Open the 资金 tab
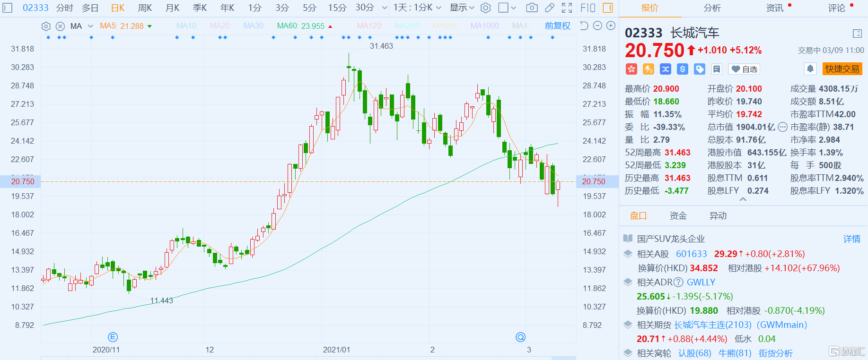This screenshot has width=868, height=360. coord(678,216)
